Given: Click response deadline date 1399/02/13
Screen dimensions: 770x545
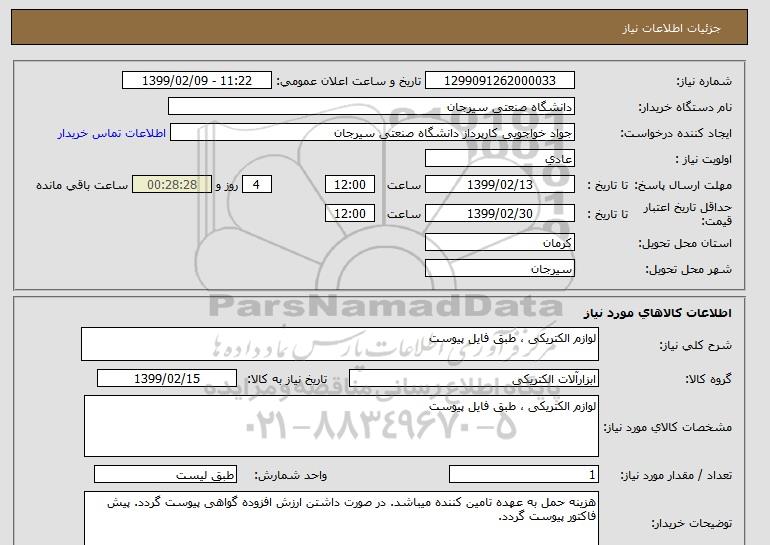Looking at the screenshot, I should (x=499, y=185).
